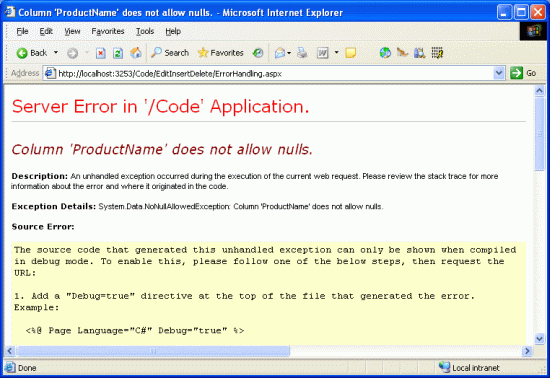Screen dimensions: 550x378
Task: Click the Go button
Action: (x=523, y=73)
